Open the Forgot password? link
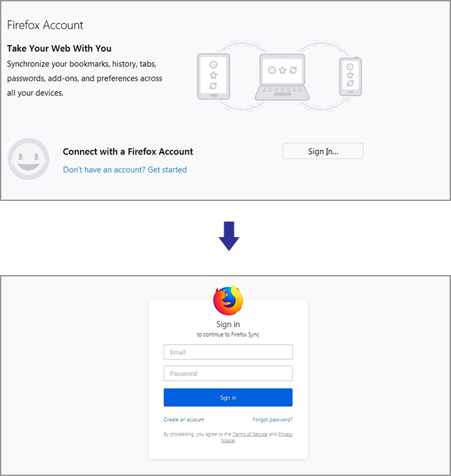451x476 pixels. pyautogui.click(x=273, y=419)
